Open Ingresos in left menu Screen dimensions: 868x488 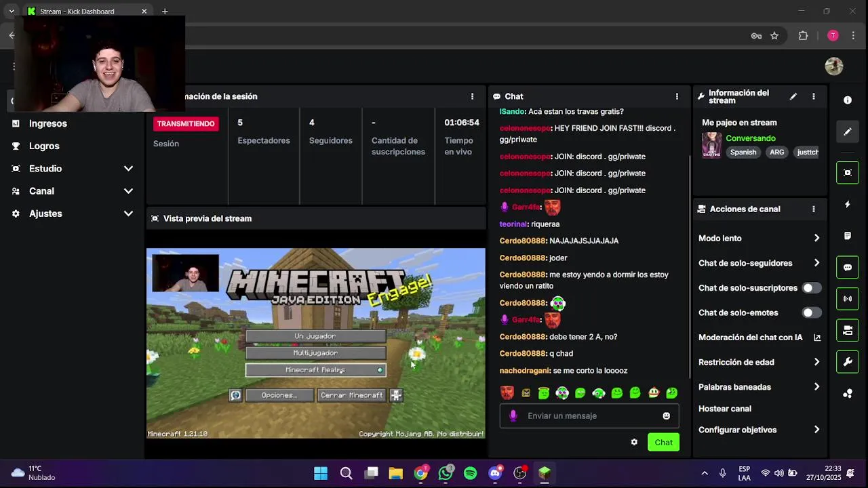[48, 123]
